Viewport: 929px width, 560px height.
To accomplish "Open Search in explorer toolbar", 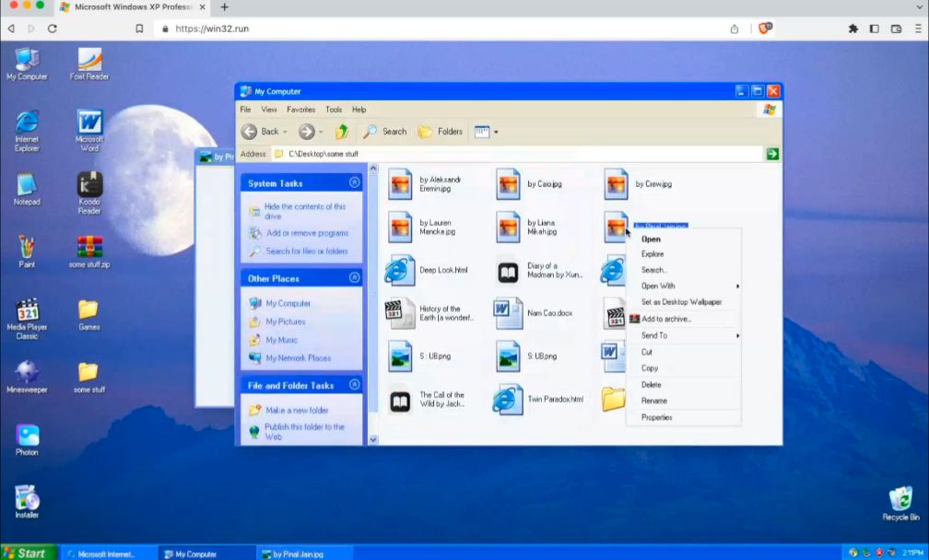I will [x=385, y=132].
